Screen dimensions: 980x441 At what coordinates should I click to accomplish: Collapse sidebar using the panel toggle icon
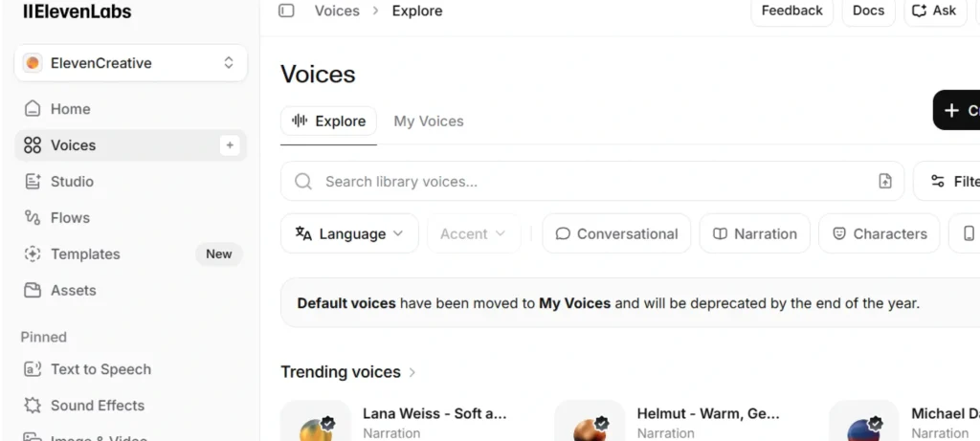(x=286, y=11)
